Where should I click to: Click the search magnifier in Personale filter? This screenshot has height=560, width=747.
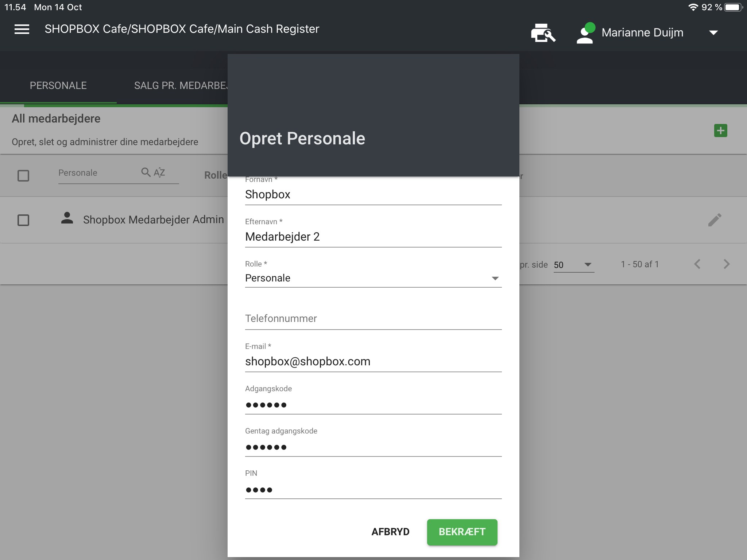click(146, 172)
